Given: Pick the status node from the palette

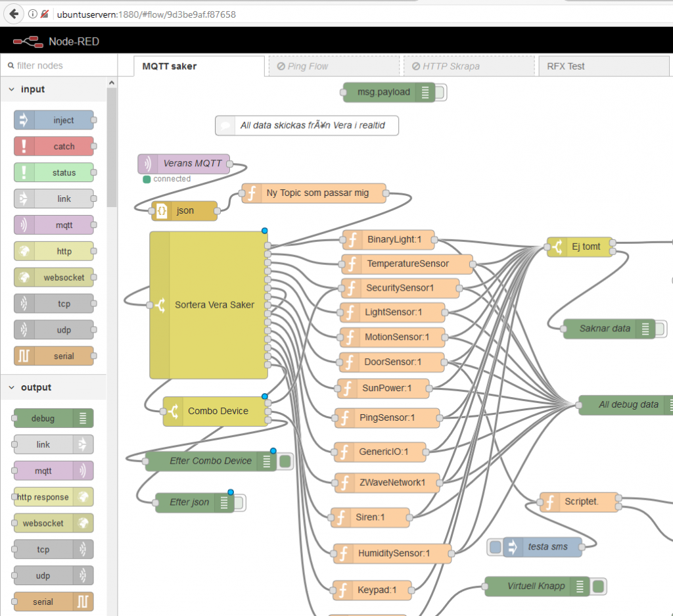Looking at the screenshot, I should (54, 172).
